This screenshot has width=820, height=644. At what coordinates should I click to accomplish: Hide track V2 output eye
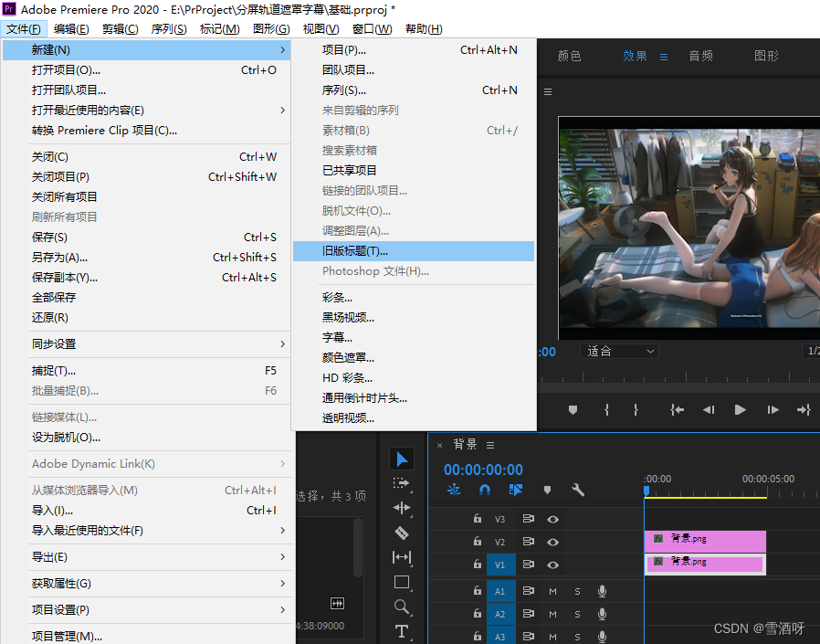pos(552,542)
